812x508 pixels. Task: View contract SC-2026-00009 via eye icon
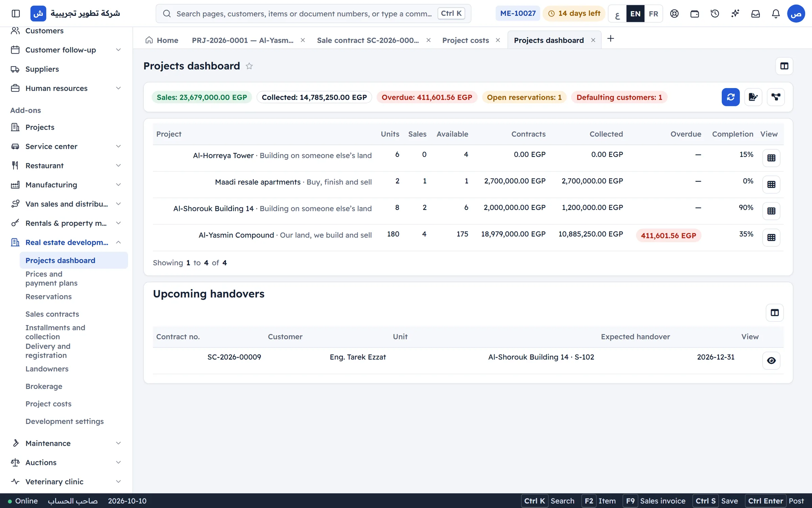771,361
